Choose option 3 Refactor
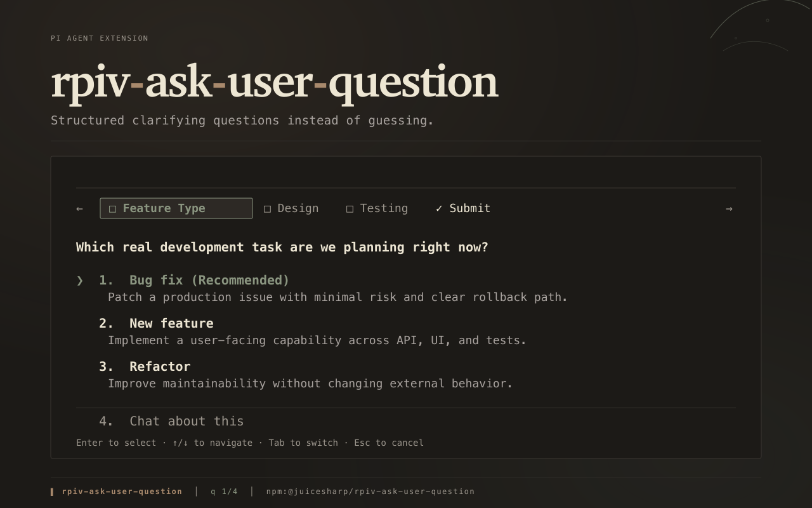The image size is (812, 508). pos(145,366)
